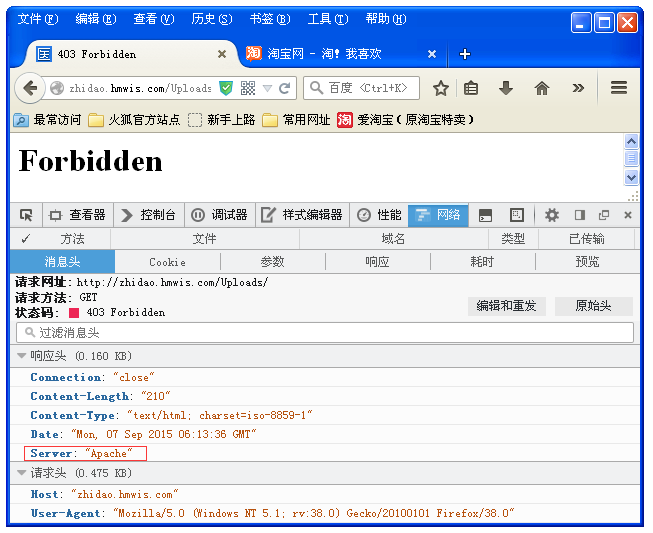Open the downloads arrow icon
653x533 pixels.
pos(506,88)
